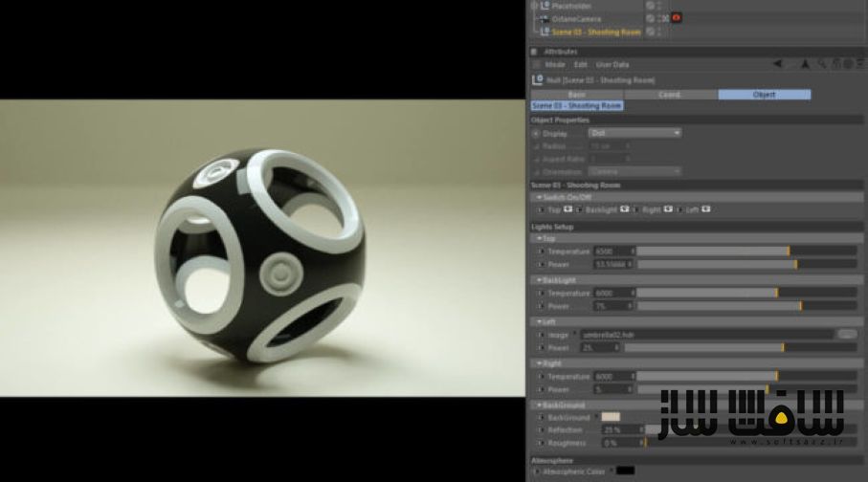Click keyframe dot beside Right Temperature
The image size is (868, 482).
[542, 376]
